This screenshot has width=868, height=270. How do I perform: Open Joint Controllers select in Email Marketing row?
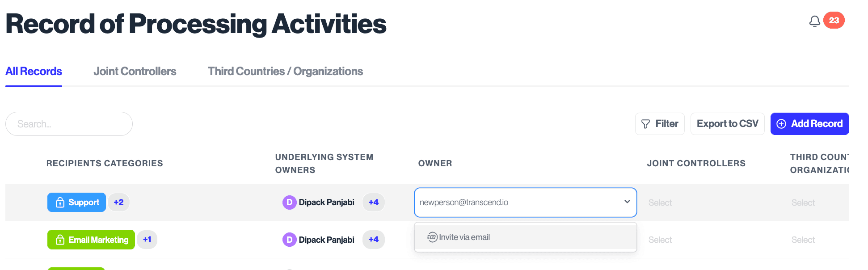coord(660,240)
